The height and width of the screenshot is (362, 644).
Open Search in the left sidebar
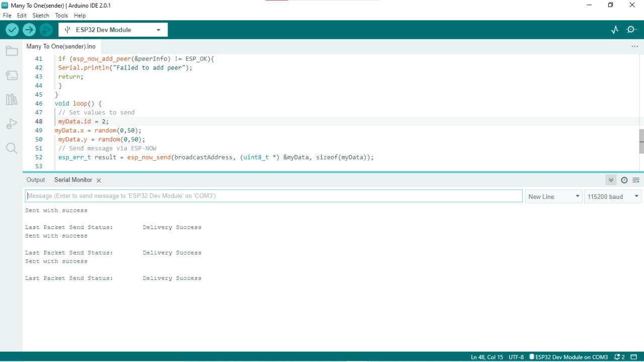[12, 148]
